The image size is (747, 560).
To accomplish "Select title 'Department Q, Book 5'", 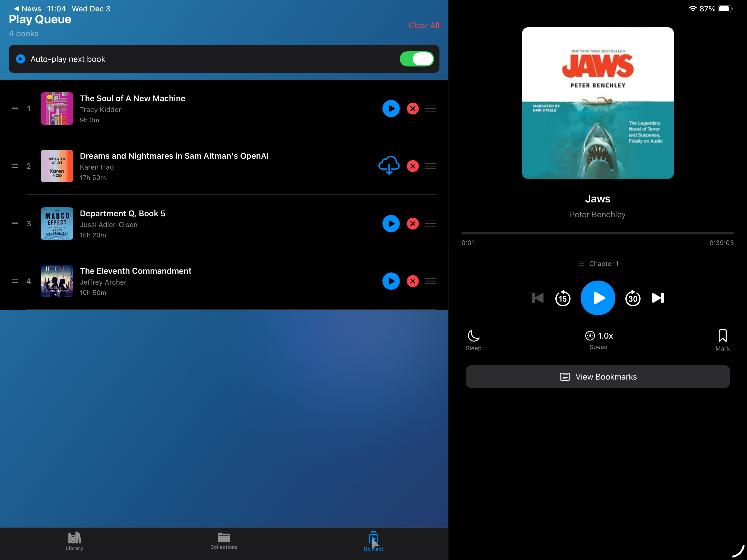I will click(123, 214).
